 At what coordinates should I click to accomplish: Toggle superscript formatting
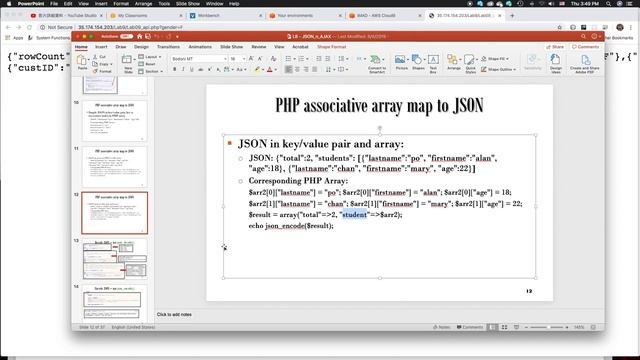tap(209, 69)
